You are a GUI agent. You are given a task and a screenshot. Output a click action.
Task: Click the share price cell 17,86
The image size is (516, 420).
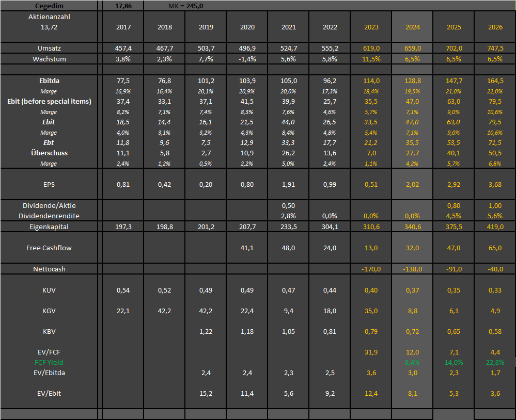click(x=123, y=5)
